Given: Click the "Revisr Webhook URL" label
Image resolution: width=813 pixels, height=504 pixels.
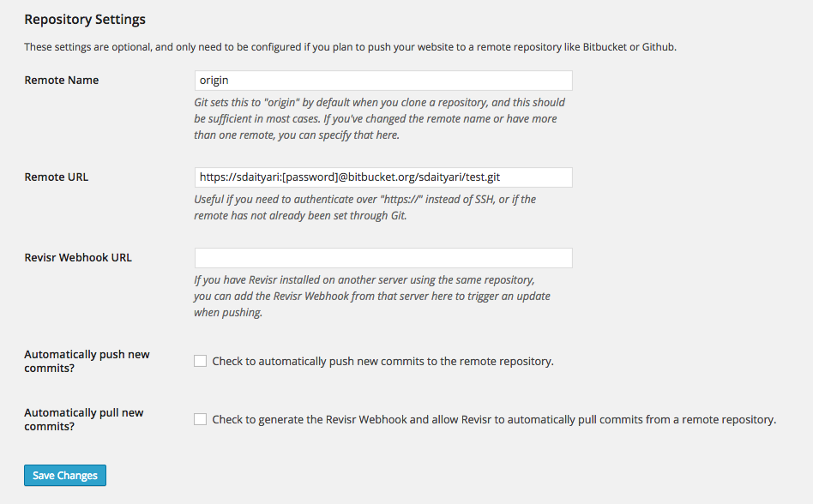Looking at the screenshot, I should (78, 257).
